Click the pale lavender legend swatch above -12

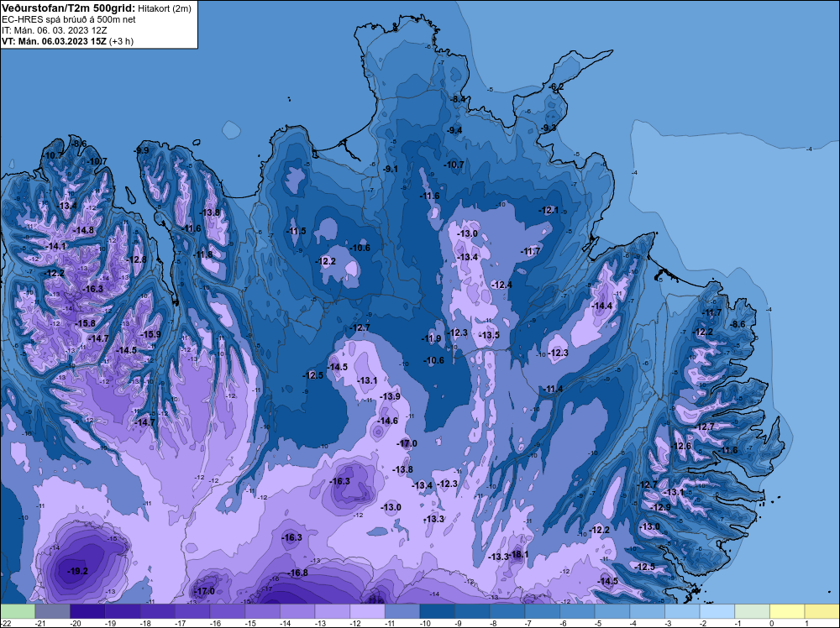(368, 611)
